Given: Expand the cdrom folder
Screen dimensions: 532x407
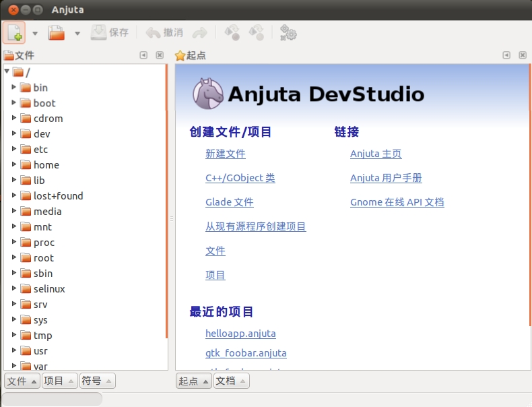Looking at the screenshot, I should pyautogui.click(x=14, y=118).
